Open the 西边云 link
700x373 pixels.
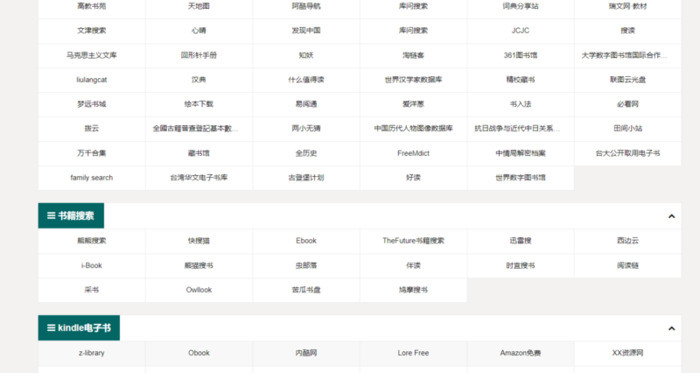[628, 241]
